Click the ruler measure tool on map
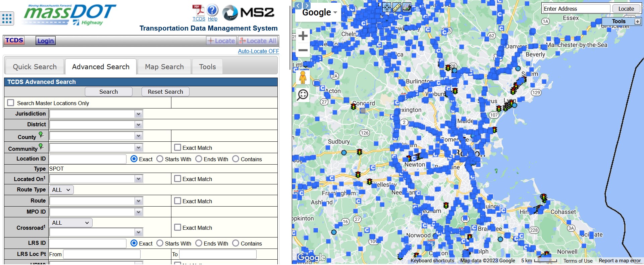 click(x=397, y=7)
